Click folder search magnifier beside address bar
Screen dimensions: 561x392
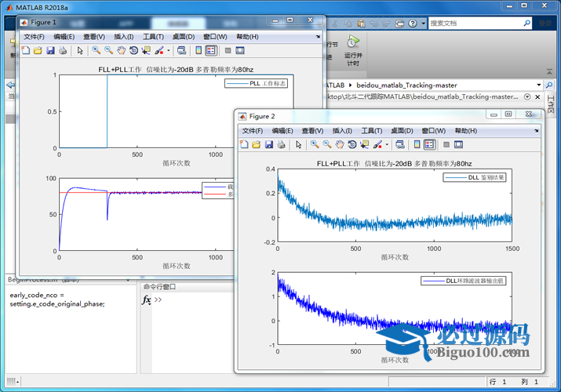click(x=548, y=85)
